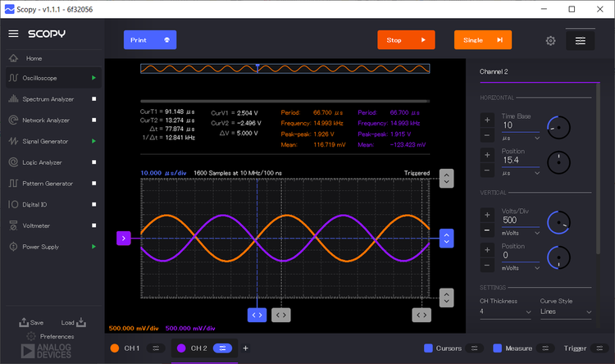Toggle Oscilloscope run indicator (green play)
Screen dimensions: 615x364
click(93, 78)
